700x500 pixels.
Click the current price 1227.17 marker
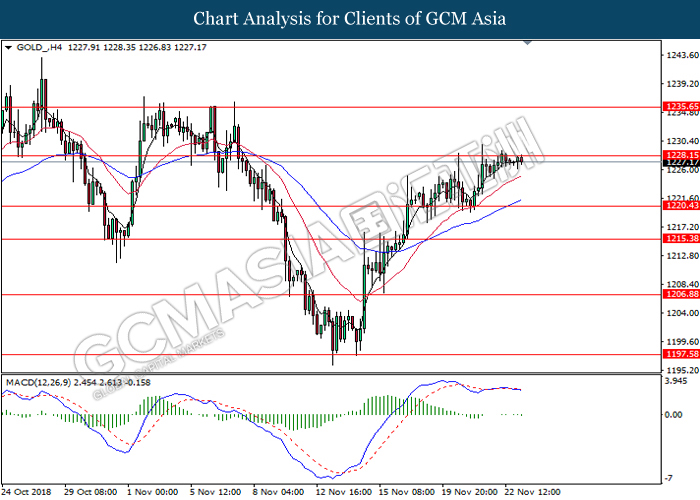click(x=681, y=162)
